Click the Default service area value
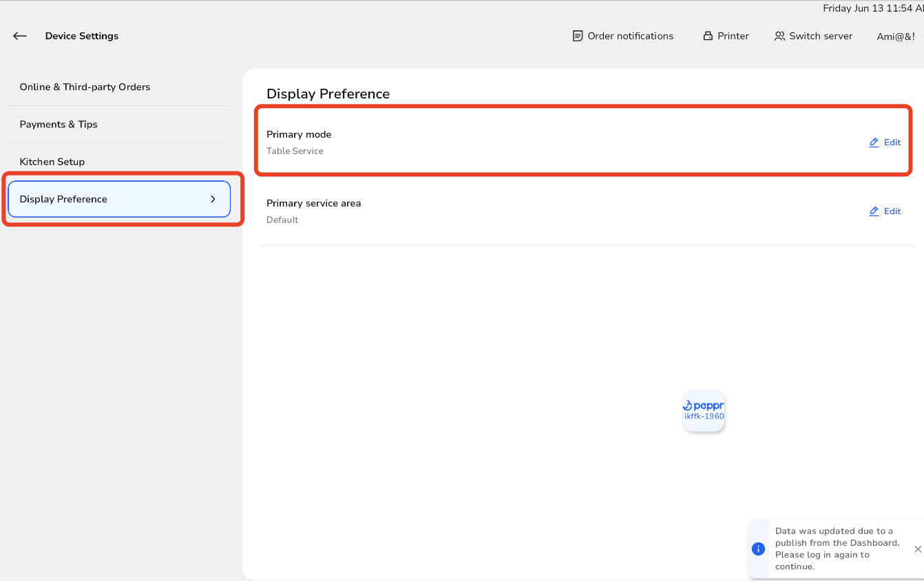924x581 pixels. pos(282,220)
